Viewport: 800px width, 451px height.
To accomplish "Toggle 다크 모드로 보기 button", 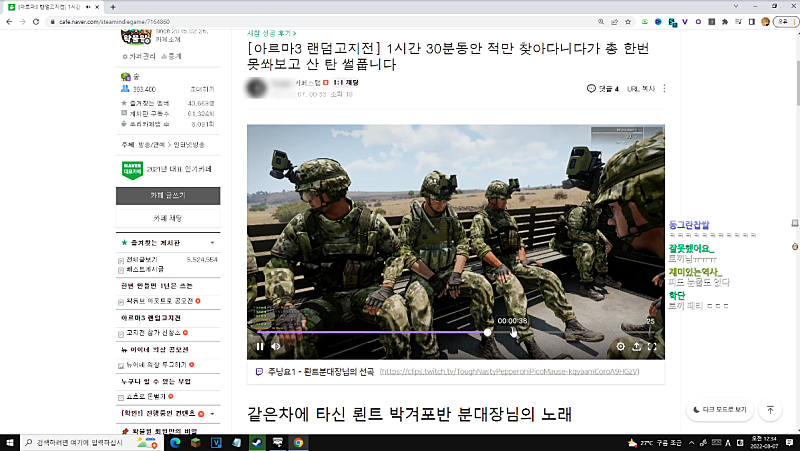I will (x=719, y=410).
